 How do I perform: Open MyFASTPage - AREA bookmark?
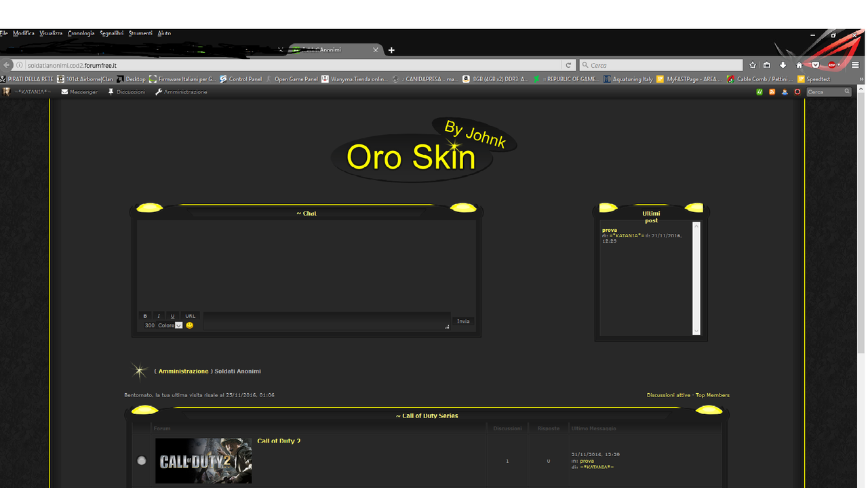(x=689, y=79)
